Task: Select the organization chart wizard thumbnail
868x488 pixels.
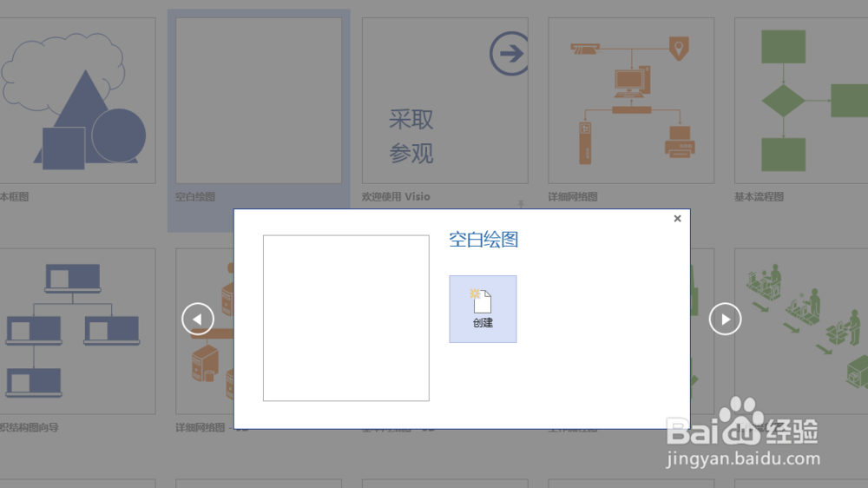Action: click(77, 331)
